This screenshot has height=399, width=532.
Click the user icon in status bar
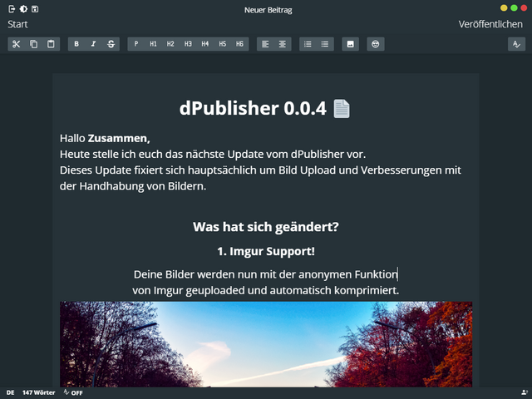tap(525, 392)
